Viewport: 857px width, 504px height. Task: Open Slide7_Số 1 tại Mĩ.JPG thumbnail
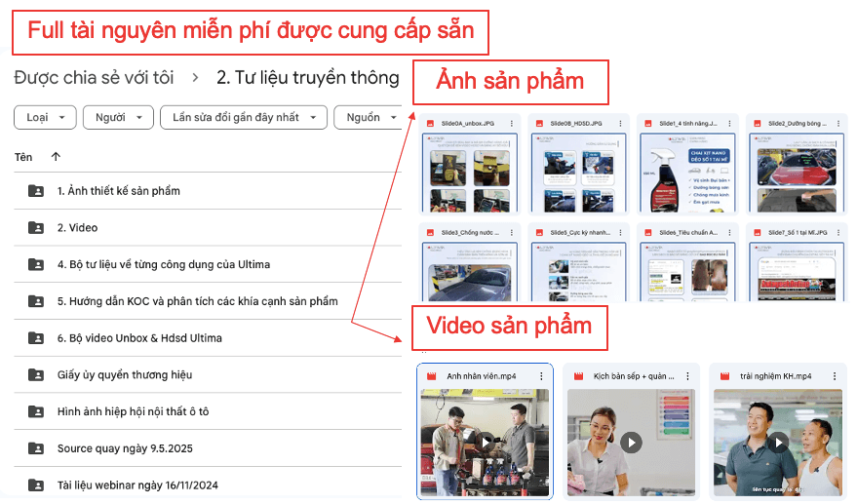point(797,272)
